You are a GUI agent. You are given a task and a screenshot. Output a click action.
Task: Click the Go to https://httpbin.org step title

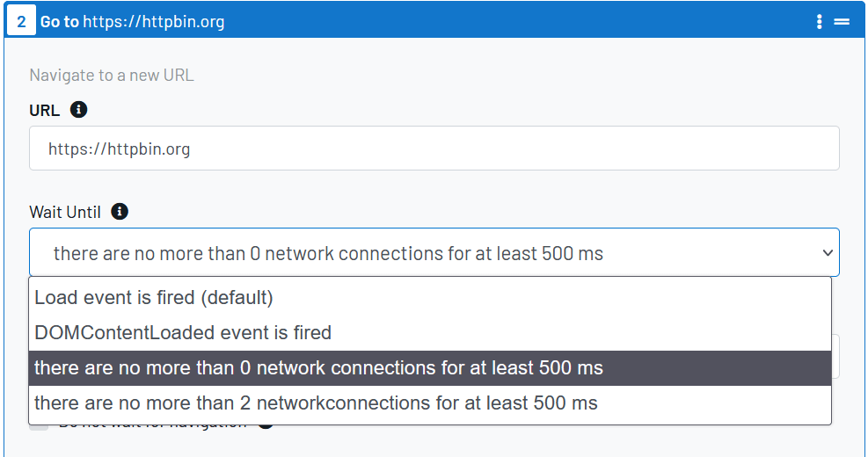pos(132,22)
